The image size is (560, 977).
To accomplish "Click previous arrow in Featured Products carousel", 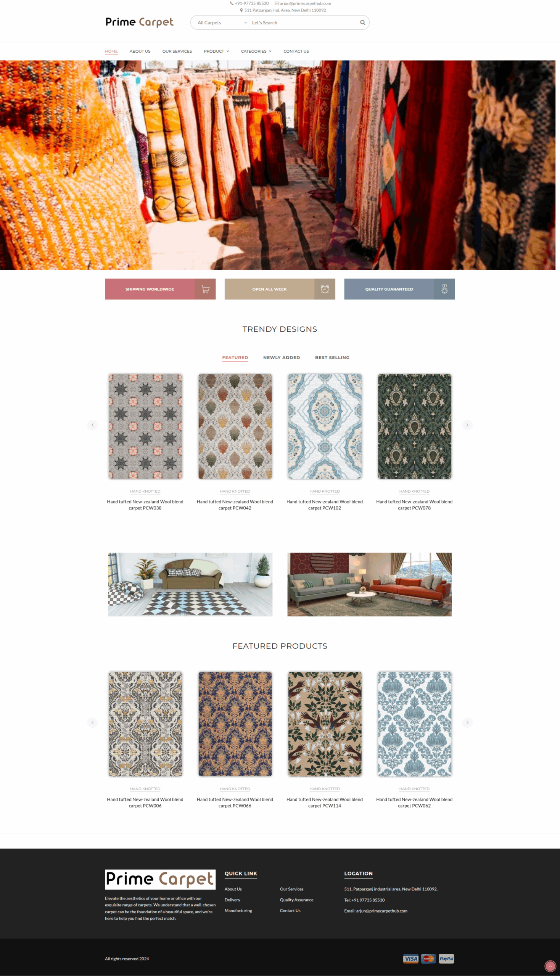I will (x=92, y=723).
